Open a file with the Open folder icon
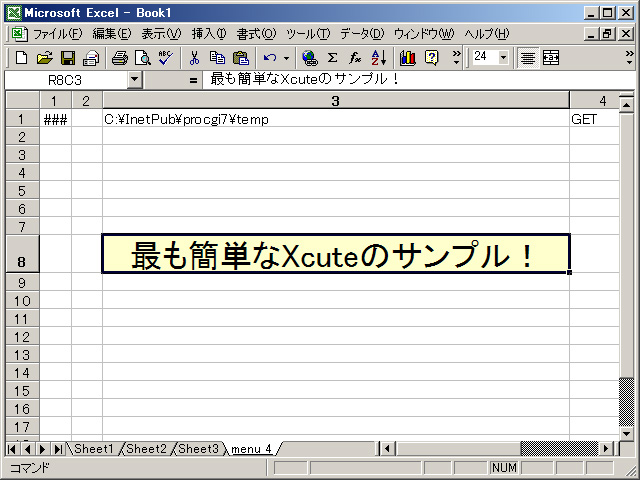Screen dimensions: 640x480 click(44, 58)
